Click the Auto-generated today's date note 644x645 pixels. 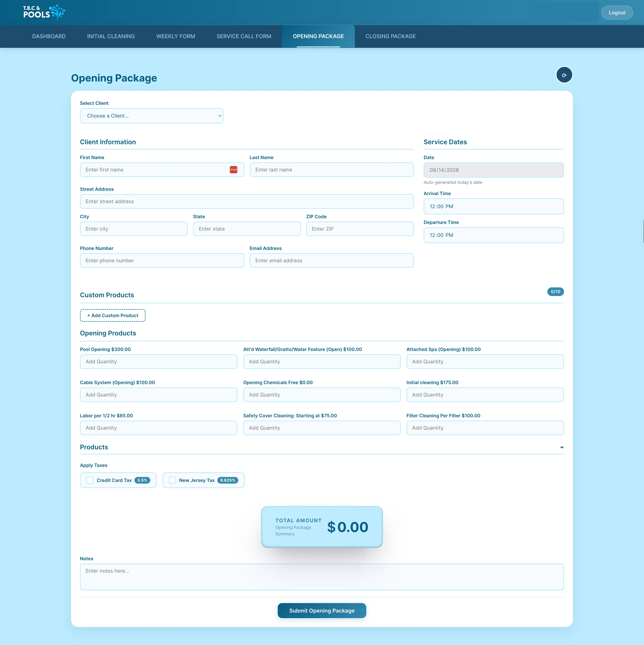pos(453,182)
